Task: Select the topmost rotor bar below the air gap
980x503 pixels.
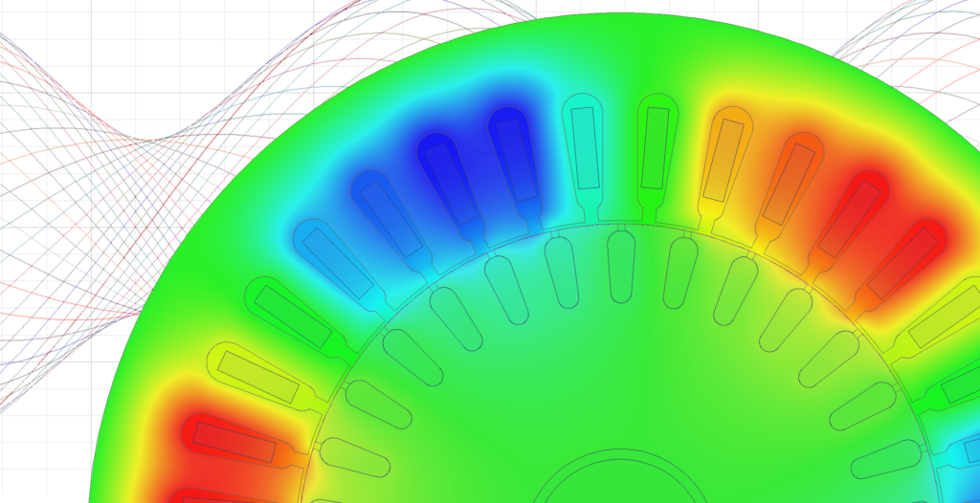Action: tap(621, 267)
